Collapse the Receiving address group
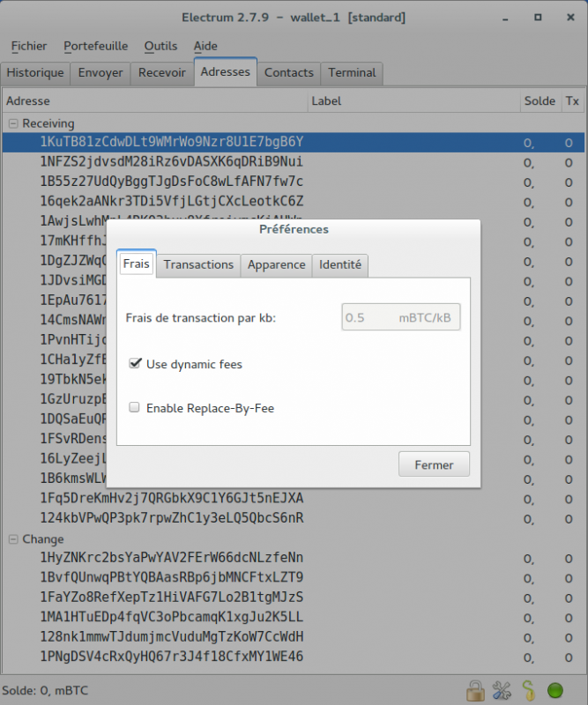This screenshot has width=588, height=705. [x=13, y=123]
